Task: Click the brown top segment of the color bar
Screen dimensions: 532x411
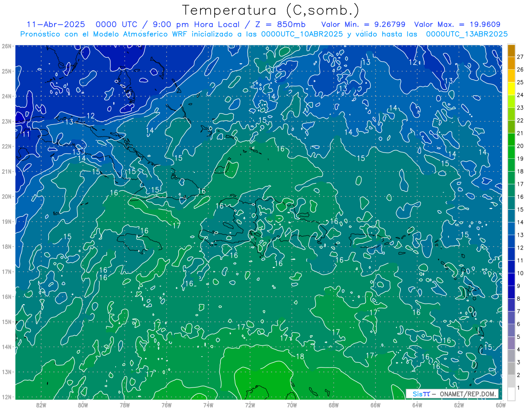Action: (511, 51)
